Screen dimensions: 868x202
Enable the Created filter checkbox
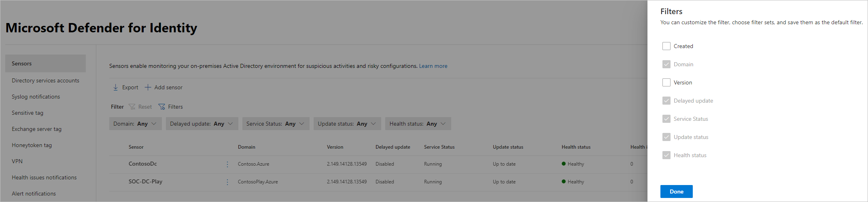(x=666, y=46)
